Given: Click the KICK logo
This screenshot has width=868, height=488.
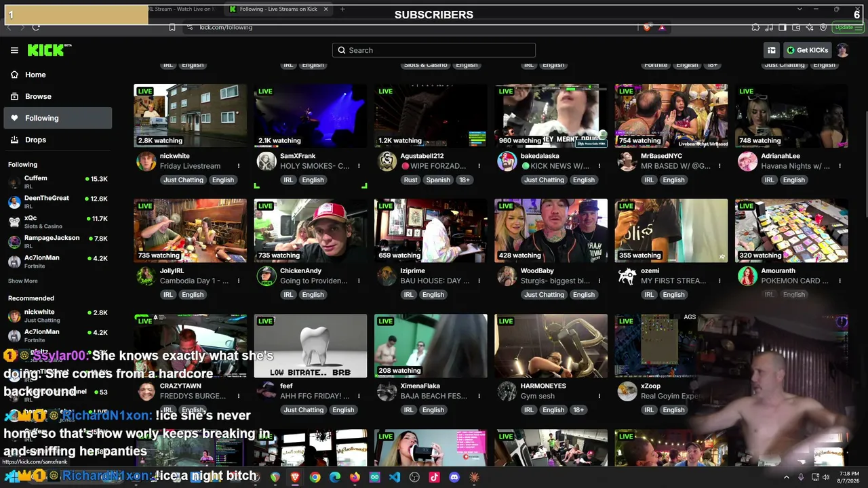Looking at the screenshot, I should (49, 50).
